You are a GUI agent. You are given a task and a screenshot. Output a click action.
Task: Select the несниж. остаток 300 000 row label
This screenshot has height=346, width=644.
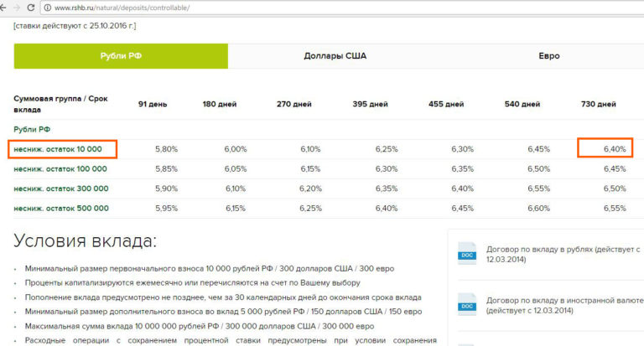[x=60, y=188]
